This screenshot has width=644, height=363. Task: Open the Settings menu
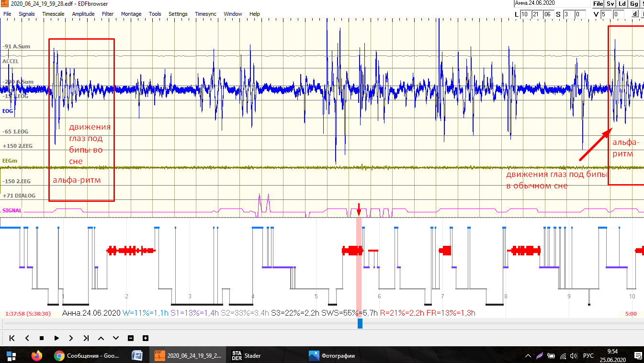pos(178,14)
